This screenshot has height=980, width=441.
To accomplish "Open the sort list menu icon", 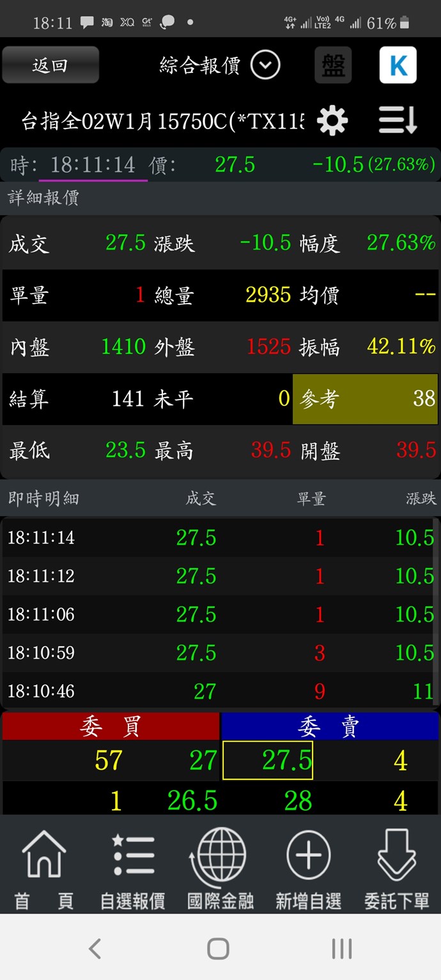I will coord(398,120).
